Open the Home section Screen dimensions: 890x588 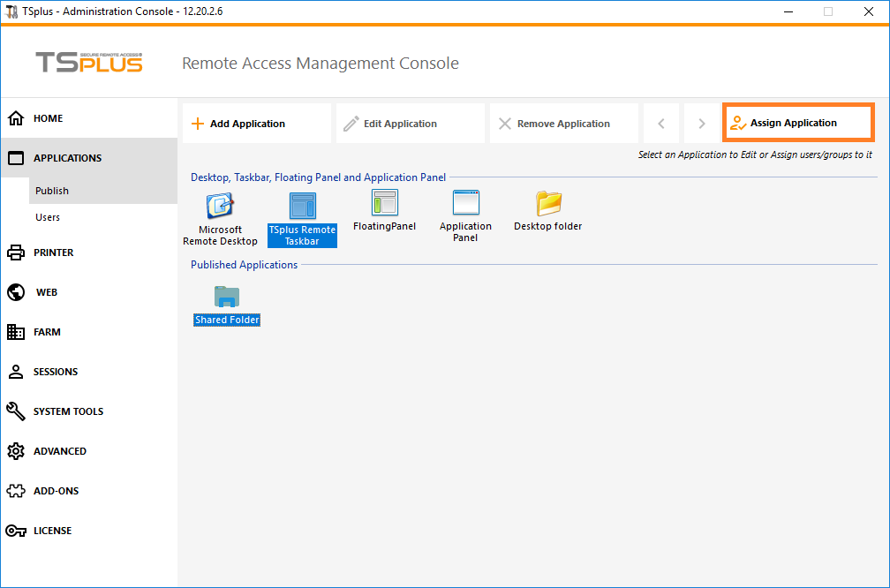click(48, 118)
